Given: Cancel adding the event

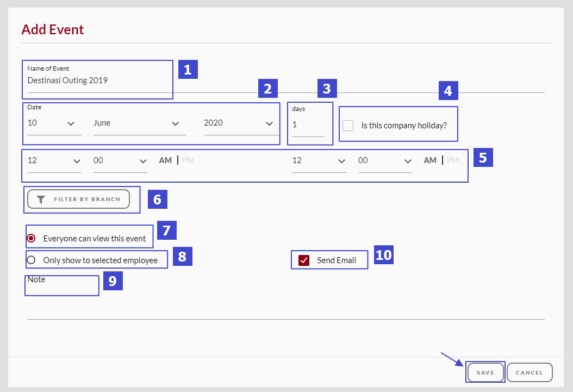Looking at the screenshot, I should tap(529, 372).
